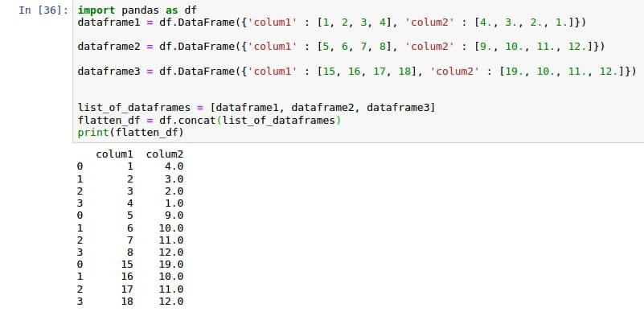Click the In [36] cell prompt

[43, 10]
